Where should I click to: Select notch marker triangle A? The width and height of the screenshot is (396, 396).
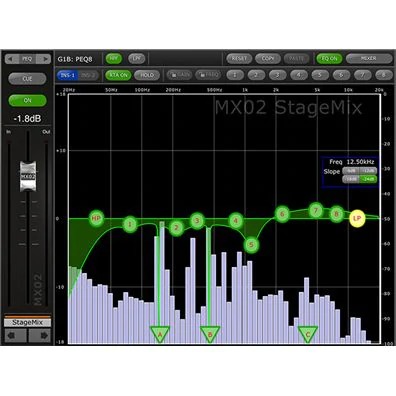click(160, 334)
